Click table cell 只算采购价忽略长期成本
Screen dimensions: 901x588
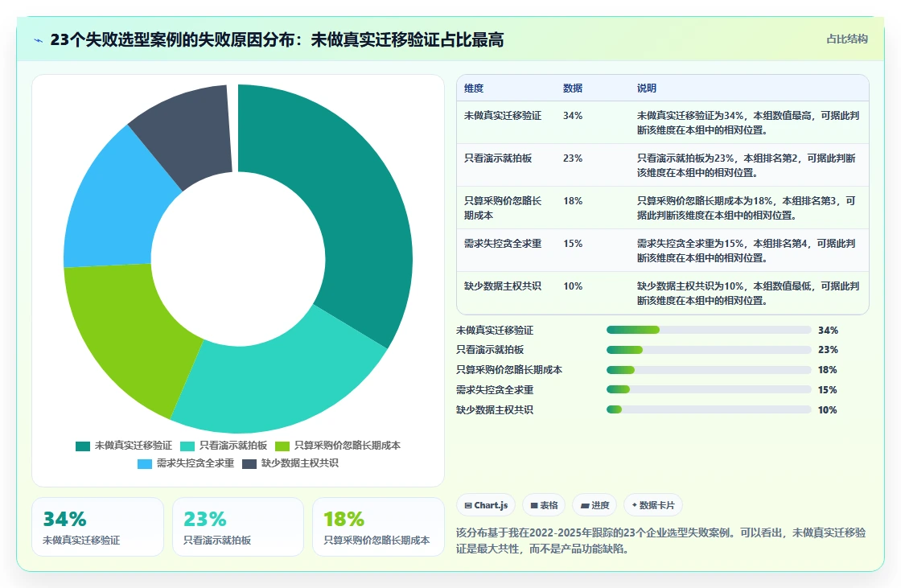click(x=503, y=208)
